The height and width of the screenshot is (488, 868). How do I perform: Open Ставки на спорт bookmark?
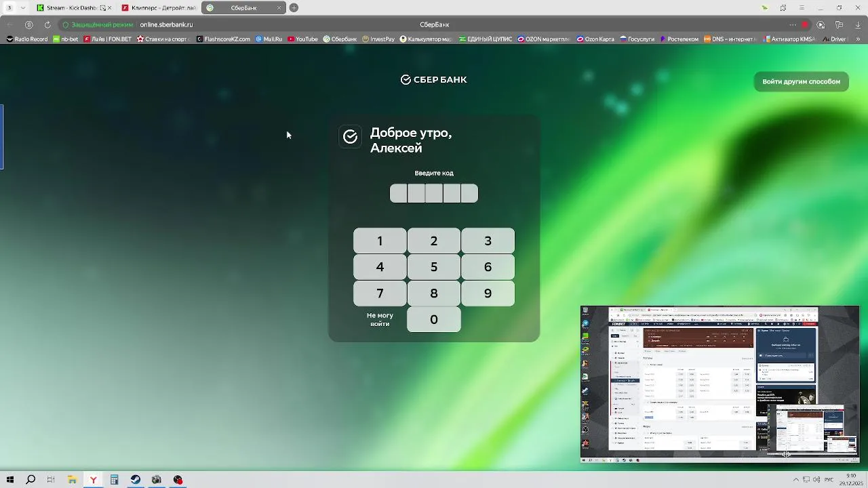[162, 39]
